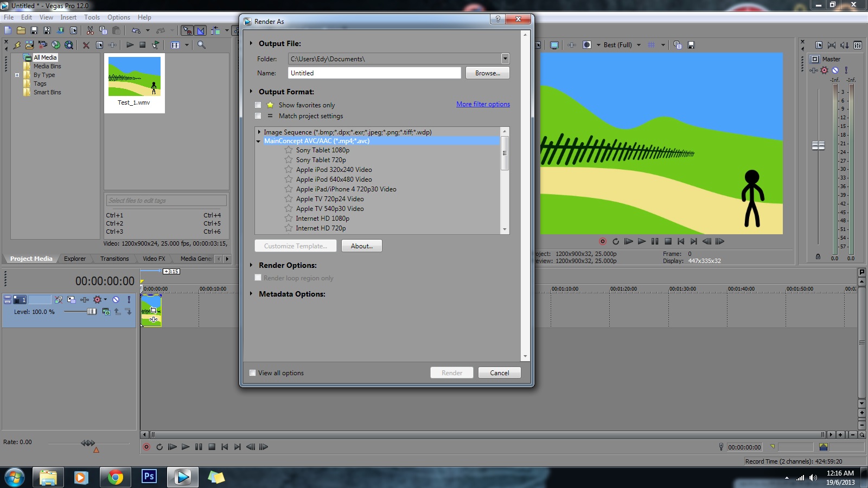Open Google Chrome from the taskbar

point(115,477)
